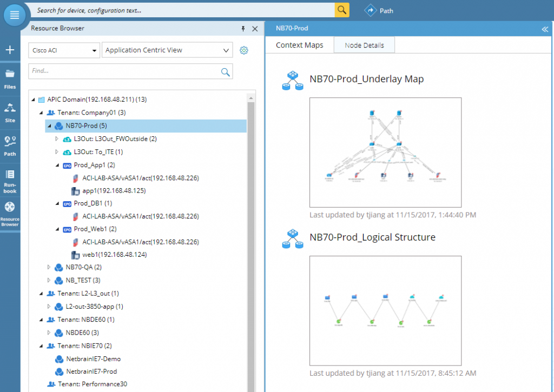The image size is (554, 392).
Task: Collapse Prod_DB1 EPG node
Action: (x=57, y=203)
